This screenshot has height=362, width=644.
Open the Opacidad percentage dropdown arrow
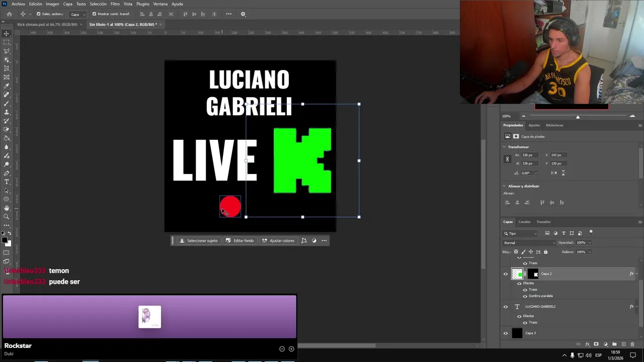(x=590, y=243)
